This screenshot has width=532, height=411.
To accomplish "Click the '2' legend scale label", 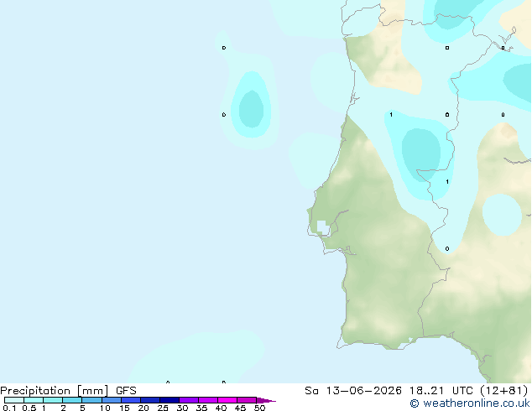I will click(63, 408).
